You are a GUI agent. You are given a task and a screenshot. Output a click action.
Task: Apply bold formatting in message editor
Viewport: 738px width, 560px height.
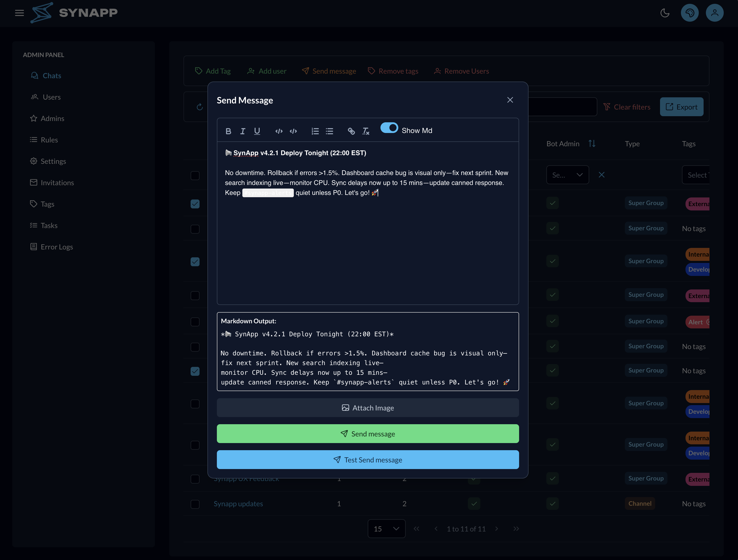(x=228, y=131)
